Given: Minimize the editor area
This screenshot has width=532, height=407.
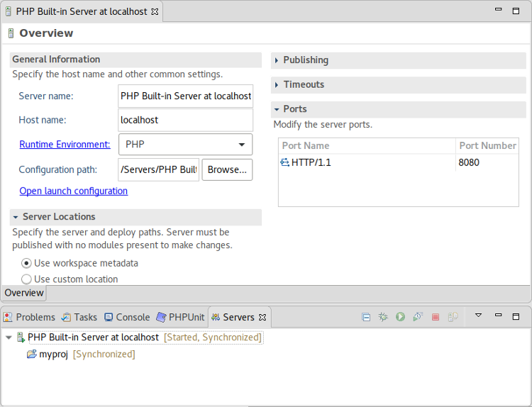Looking at the screenshot, I should pyautogui.click(x=498, y=9).
